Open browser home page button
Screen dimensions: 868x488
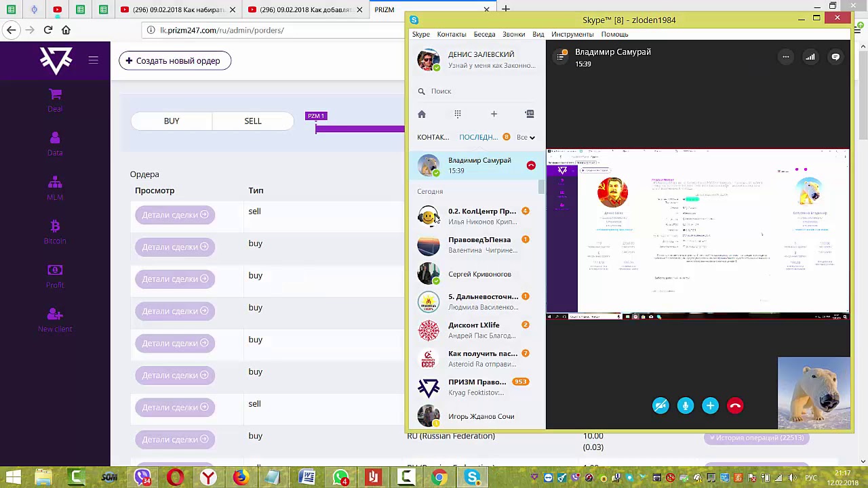tap(66, 30)
